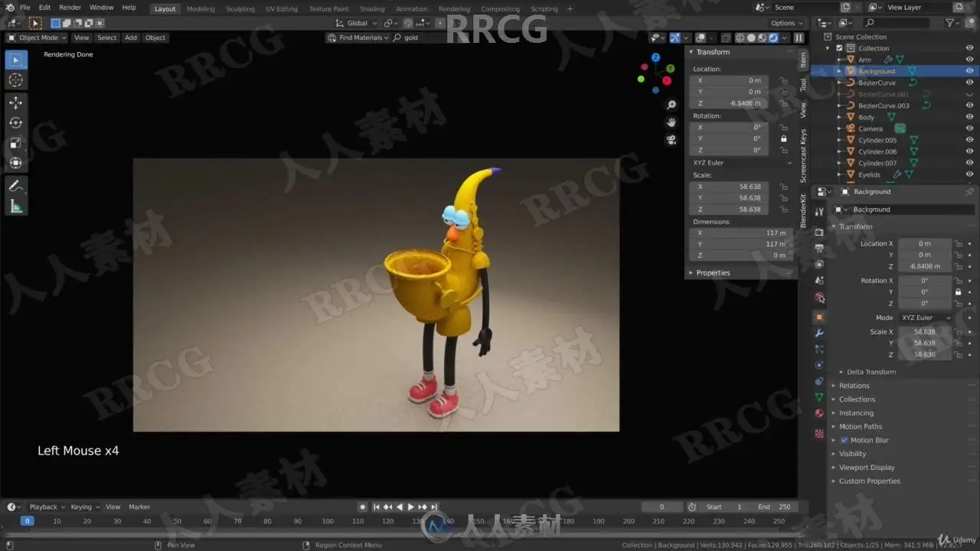Click the Scale X value field in sidebar

(x=729, y=186)
